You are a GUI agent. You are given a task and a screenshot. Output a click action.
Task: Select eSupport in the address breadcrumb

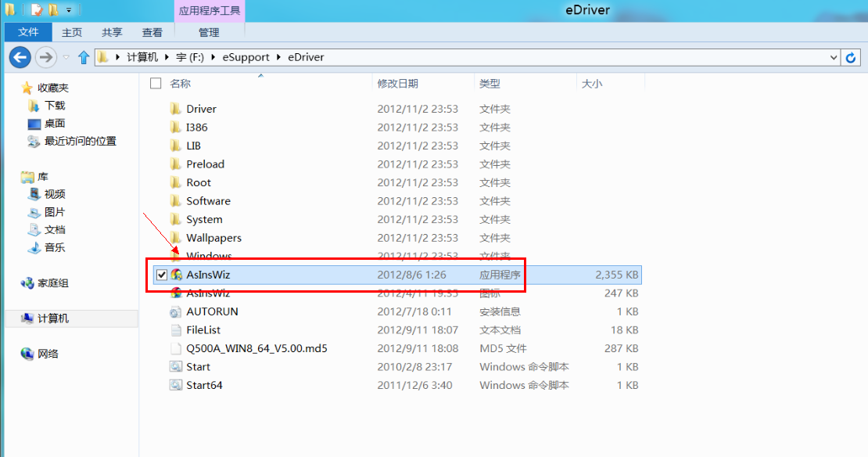pos(246,57)
